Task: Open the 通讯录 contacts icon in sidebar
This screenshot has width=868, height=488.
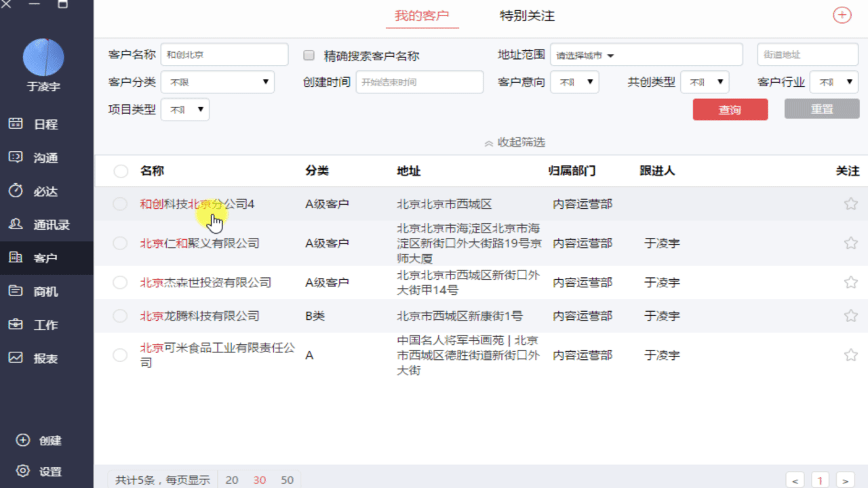Action: pos(16,224)
